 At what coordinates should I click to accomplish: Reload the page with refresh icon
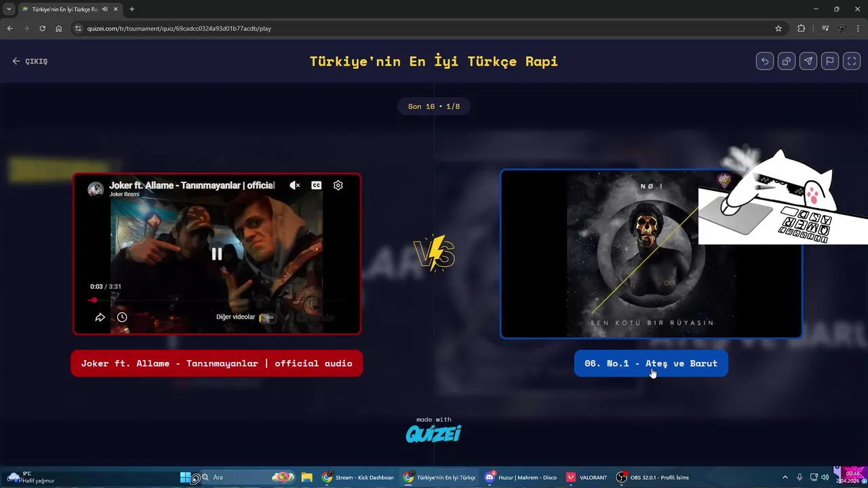coord(42,28)
